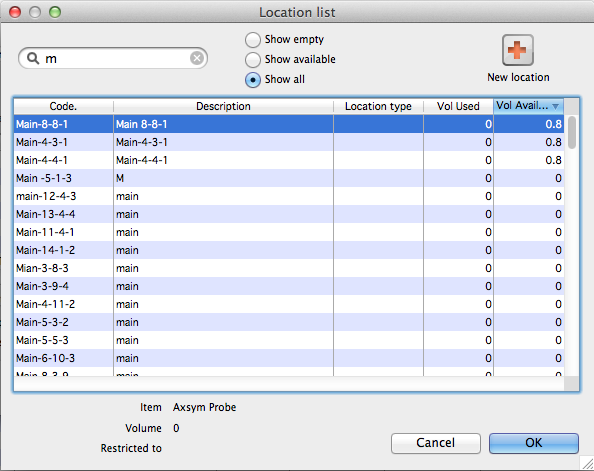The width and height of the screenshot is (594, 471).
Task: Click the magnifying glass search icon
Action: pos(33,58)
